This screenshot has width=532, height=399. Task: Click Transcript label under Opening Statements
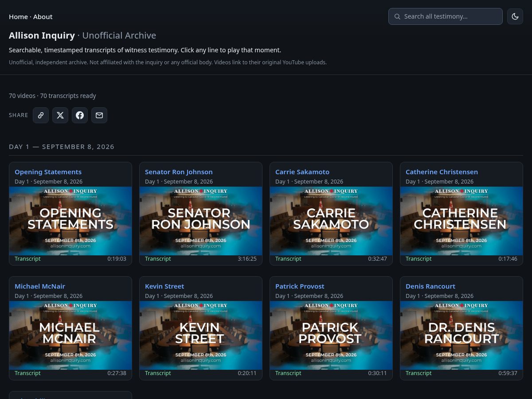(x=27, y=259)
